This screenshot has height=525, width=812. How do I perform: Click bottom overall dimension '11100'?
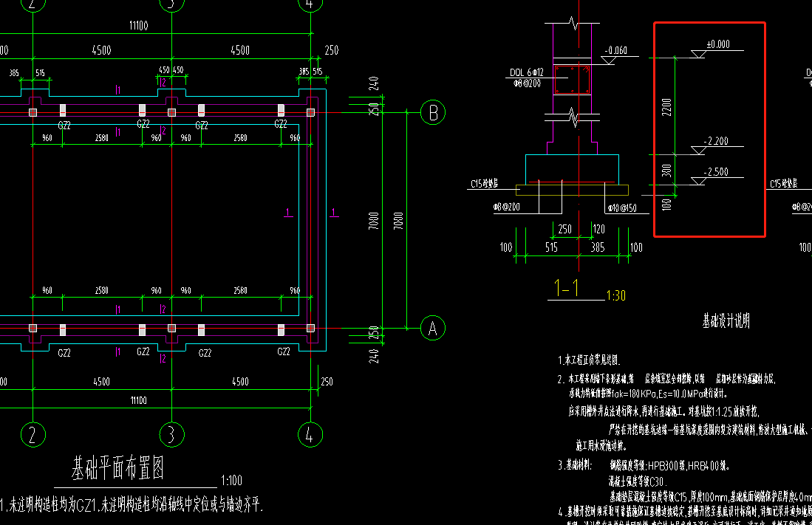(139, 400)
